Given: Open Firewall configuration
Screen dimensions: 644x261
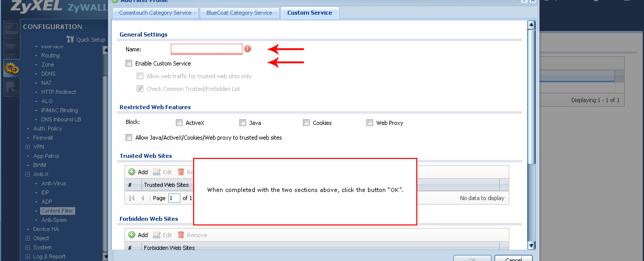Looking at the screenshot, I should coord(43,138).
